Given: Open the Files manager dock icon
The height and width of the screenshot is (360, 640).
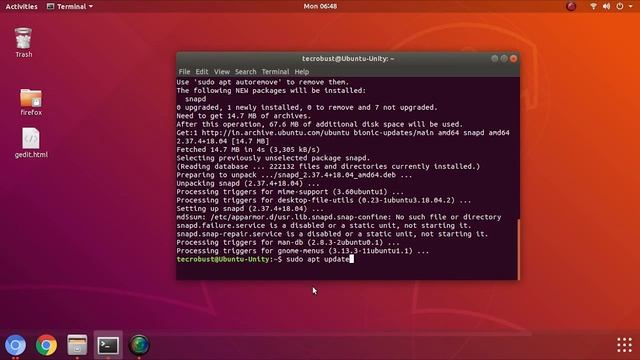Looking at the screenshot, I should (x=77, y=345).
